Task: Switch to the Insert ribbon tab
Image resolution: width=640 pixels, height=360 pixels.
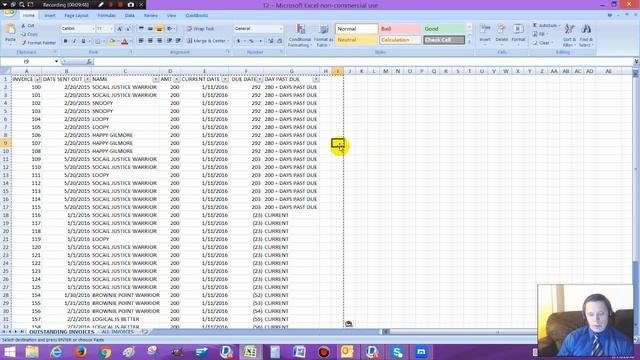Action: [50, 16]
